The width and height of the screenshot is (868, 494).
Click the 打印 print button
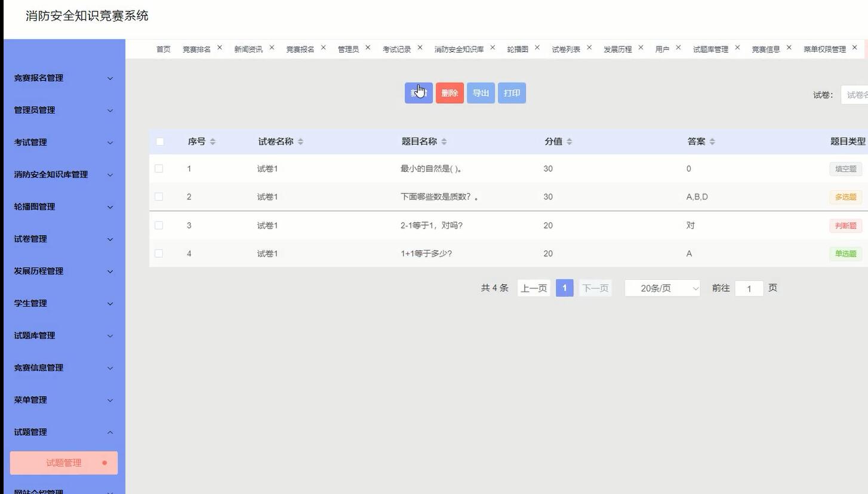(x=512, y=92)
